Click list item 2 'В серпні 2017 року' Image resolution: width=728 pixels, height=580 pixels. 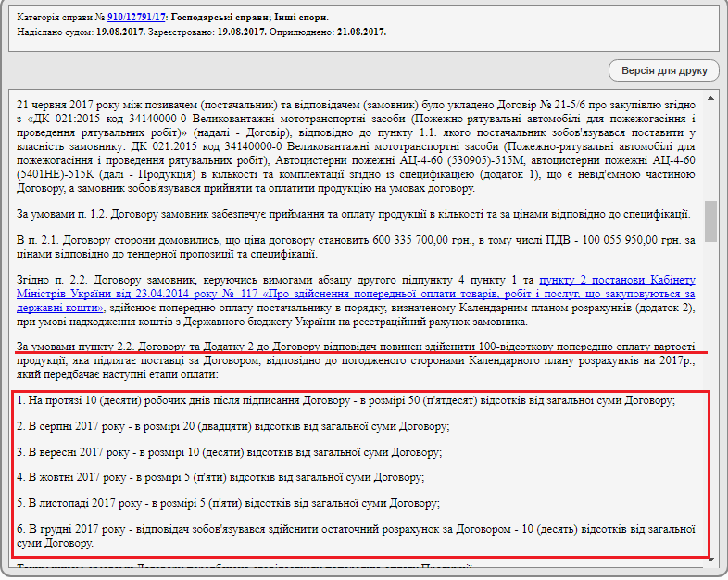[233, 426]
